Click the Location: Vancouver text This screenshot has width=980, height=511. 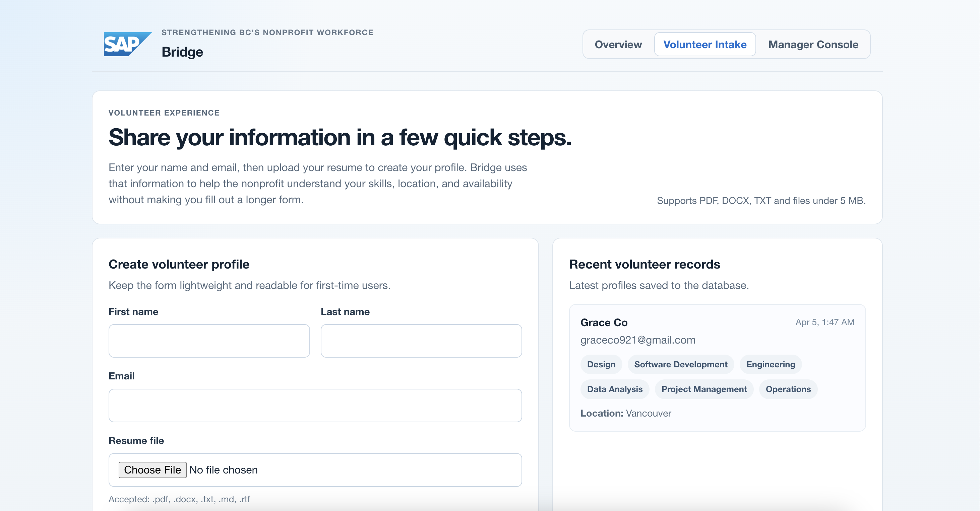click(x=625, y=413)
